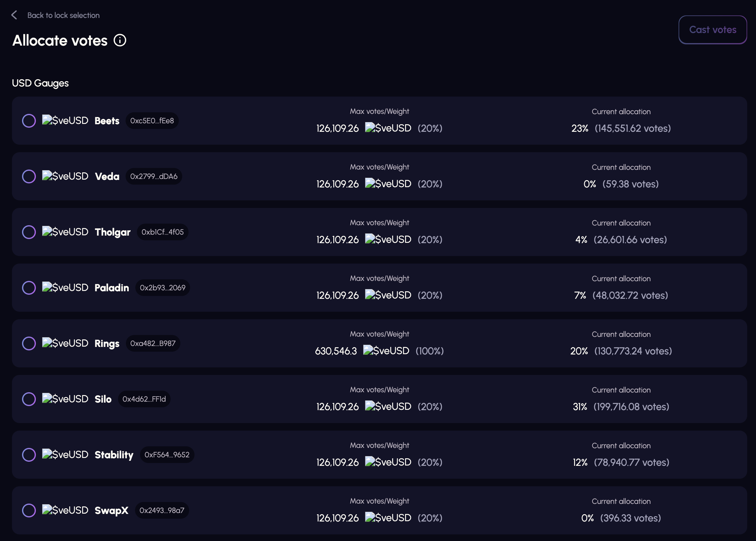The width and height of the screenshot is (756, 541).
Task: Click the $veUSD token image next to Tholgar
Action: (x=65, y=231)
